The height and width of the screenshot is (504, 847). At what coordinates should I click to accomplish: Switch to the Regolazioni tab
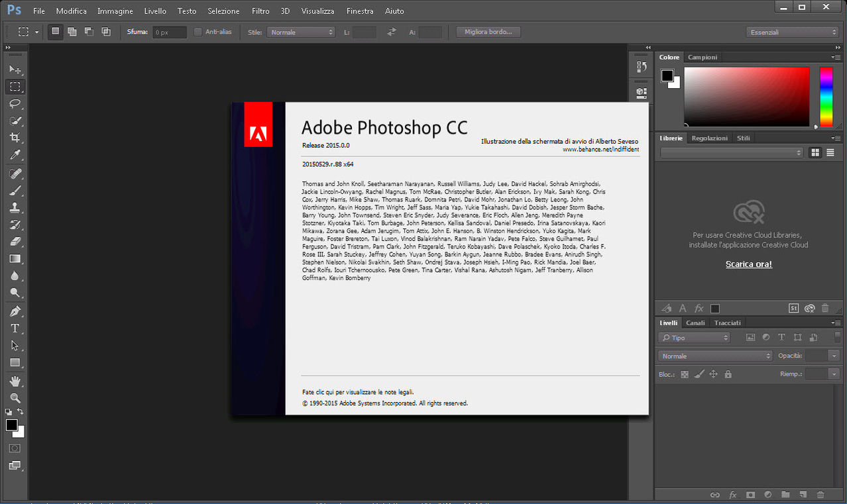point(709,138)
